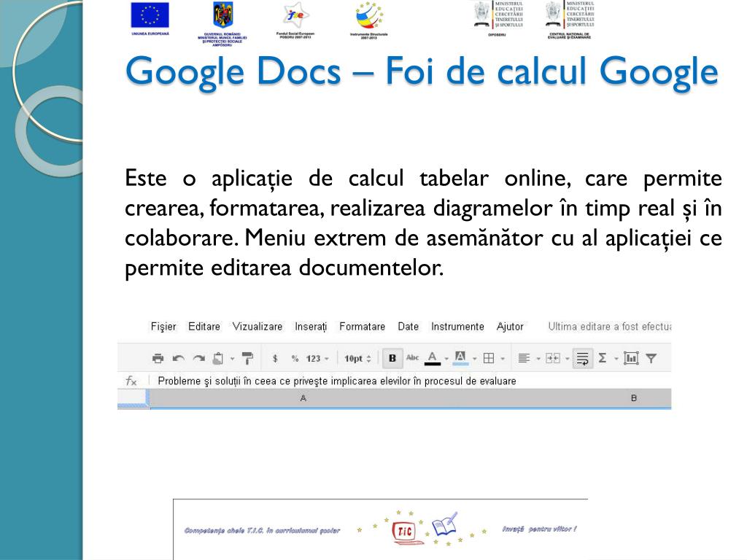Viewport: 747px width, 560px height.
Task: Open the background color dropdown arrow
Action: pyautogui.click(x=474, y=359)
